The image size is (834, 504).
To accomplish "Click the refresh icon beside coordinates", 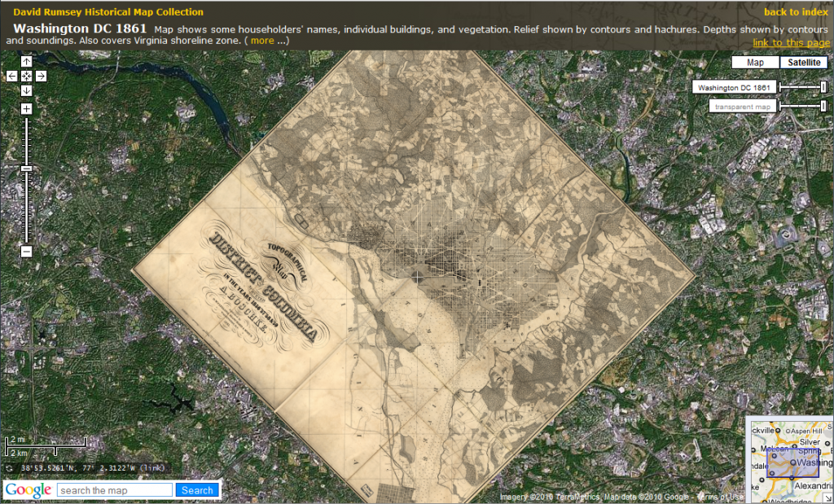I will click(10, 468).
